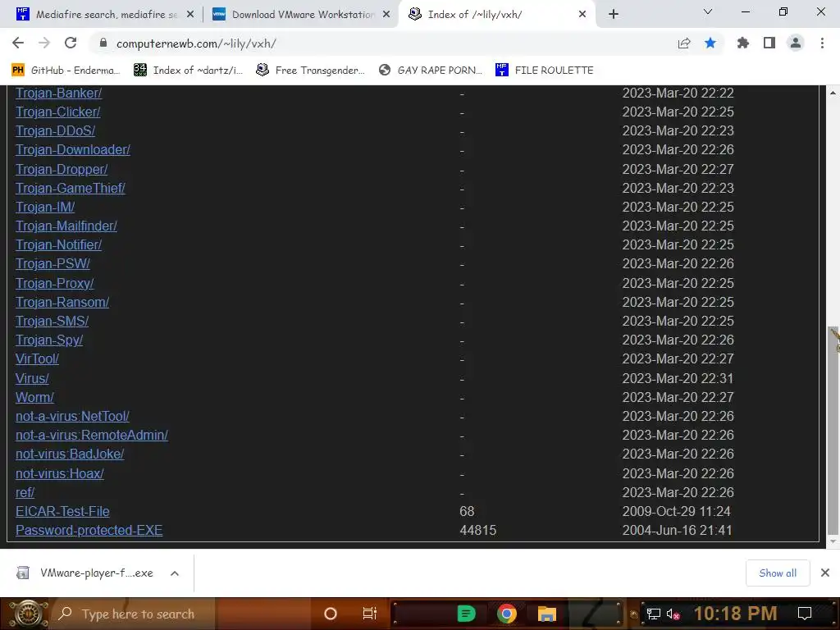The width and height of the screenshot is (840, 630).
Task: Open the notification center icon
Action: point(804,614)
